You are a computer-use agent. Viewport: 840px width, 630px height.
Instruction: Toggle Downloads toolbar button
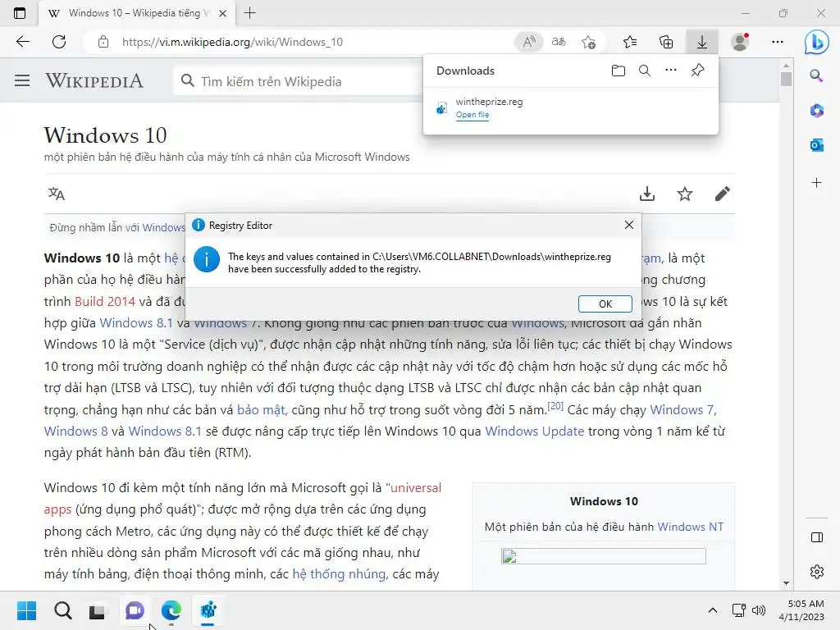tap(702, 42)
